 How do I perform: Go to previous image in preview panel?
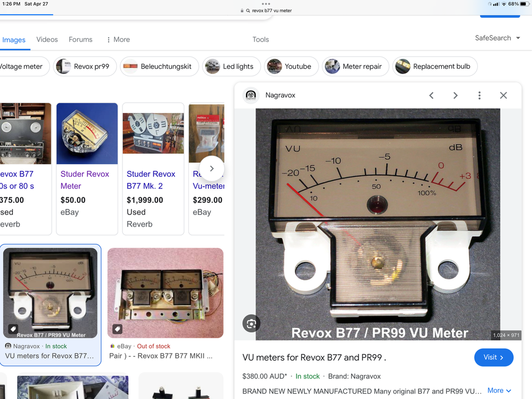[x=431, y=95]
